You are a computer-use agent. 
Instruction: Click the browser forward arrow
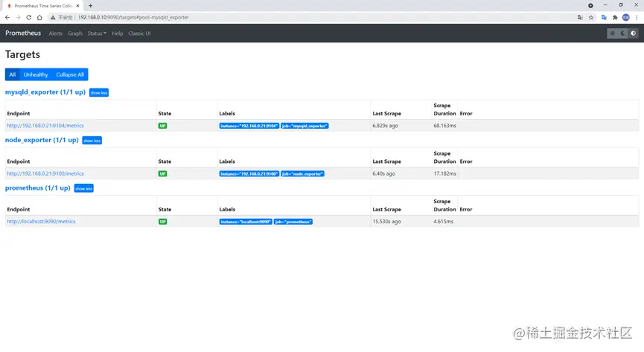tap(18, 17)
